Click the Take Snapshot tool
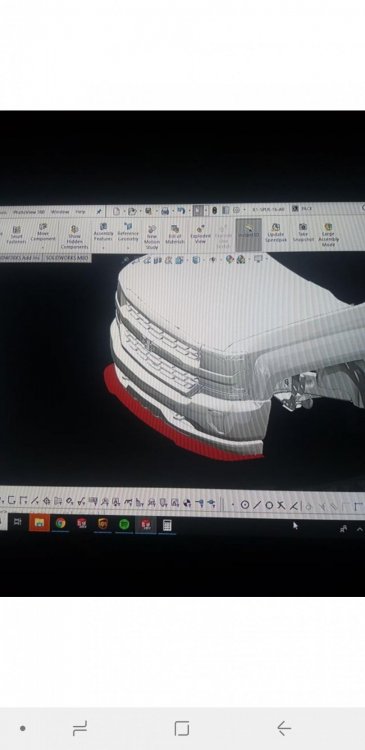This screenshot has width=365, height=750. 303,232
